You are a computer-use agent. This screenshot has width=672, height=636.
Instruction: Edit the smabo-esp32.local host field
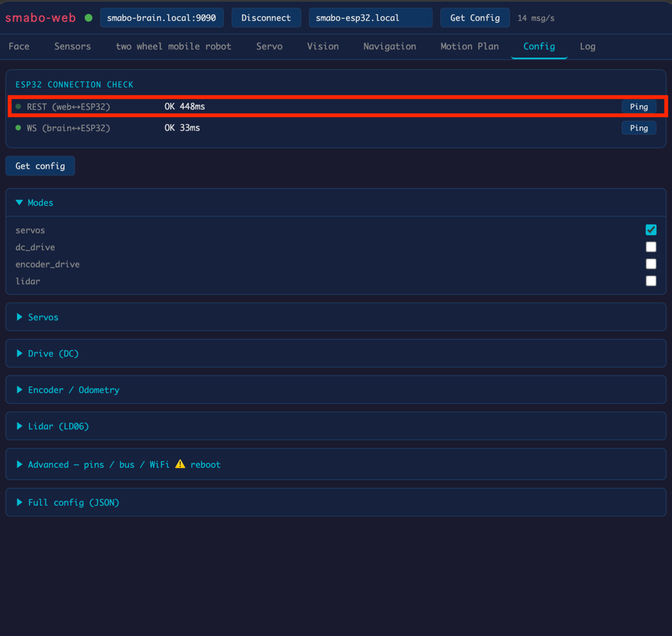point(371,18)
